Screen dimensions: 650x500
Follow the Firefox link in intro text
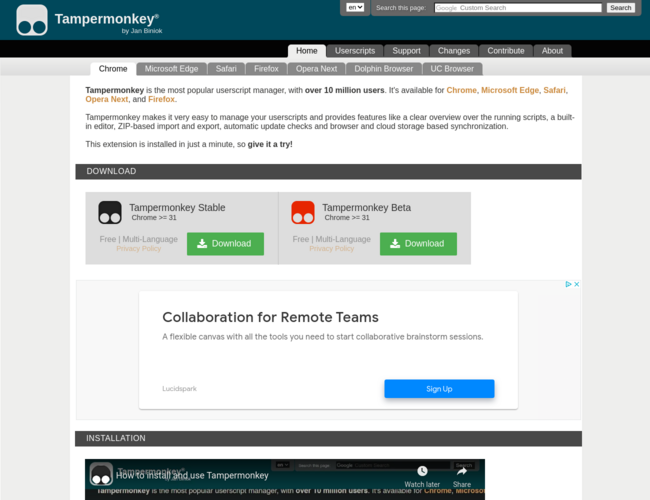tap(161, 99)
